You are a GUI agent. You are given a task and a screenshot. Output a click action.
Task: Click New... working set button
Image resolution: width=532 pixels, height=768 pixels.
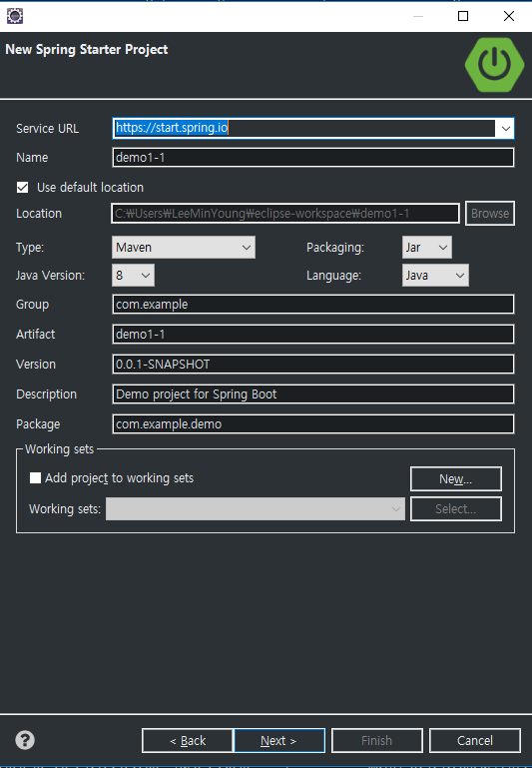tap(456, 478)
